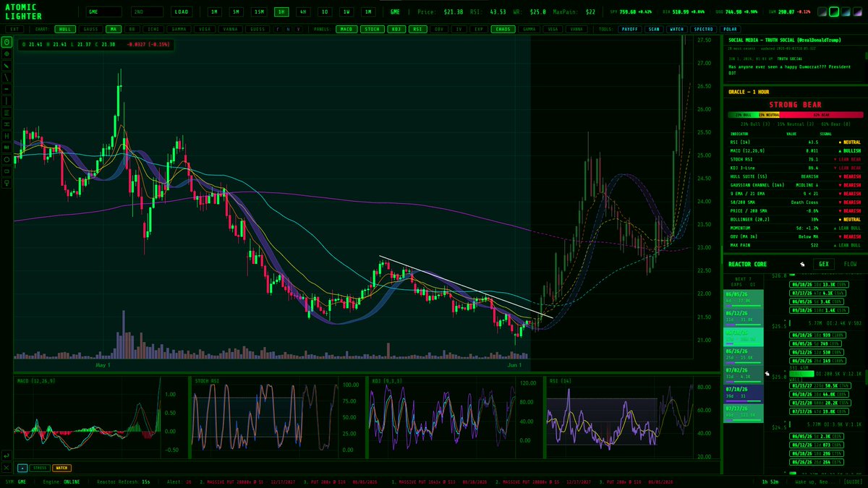Select the 06/05/26 expiration row
Viewport: 868px width, 488px height.
(x=744, y=299)
